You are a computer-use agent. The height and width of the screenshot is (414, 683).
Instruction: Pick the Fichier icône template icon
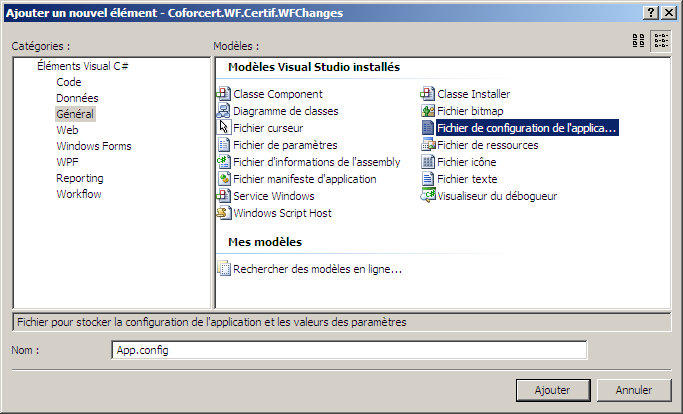click(428, 162)
